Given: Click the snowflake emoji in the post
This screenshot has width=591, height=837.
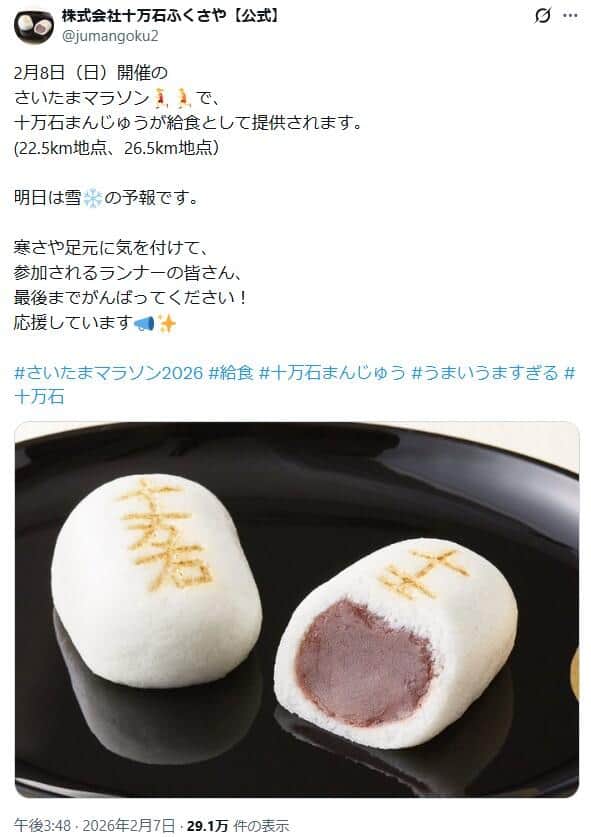Looking at the screenshot, I should 92,199.
